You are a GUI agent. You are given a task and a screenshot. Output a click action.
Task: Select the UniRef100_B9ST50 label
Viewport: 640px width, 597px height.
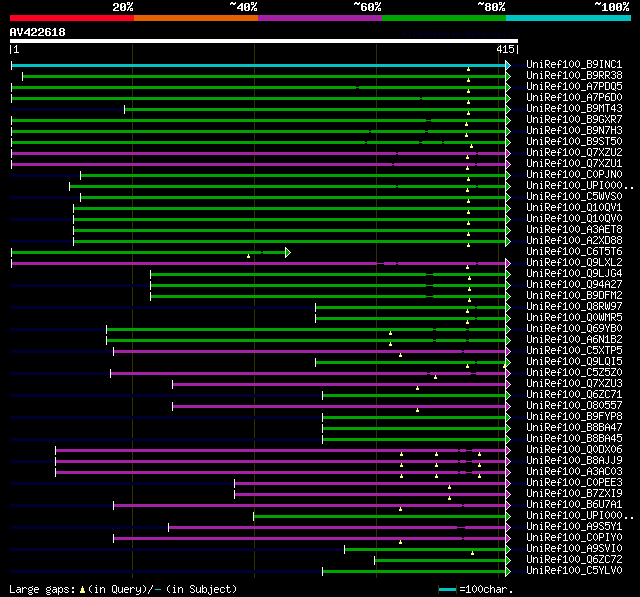tap(574, 142)
